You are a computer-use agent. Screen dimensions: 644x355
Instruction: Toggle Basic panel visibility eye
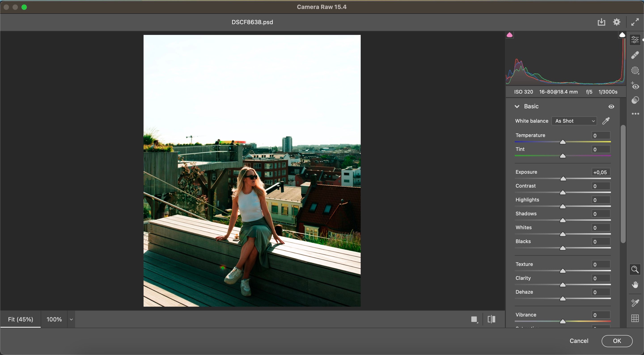[x=611, y=107]
